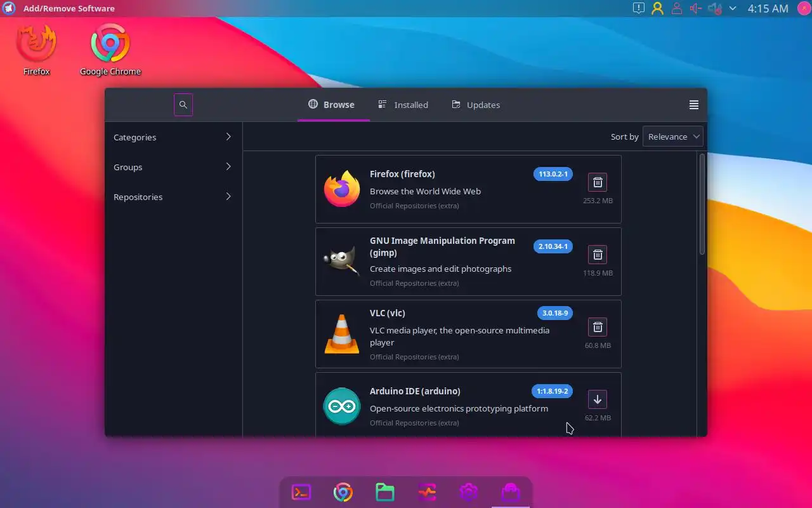Open Firefox desktop shortcut
This screenshot has width=812, height=508.
pos(37,50)
